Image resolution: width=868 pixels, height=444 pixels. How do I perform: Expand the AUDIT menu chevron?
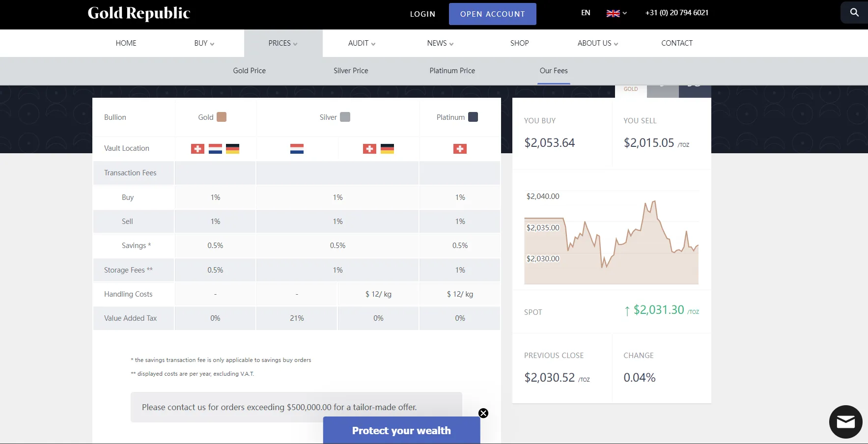click(x=373, y=44)
